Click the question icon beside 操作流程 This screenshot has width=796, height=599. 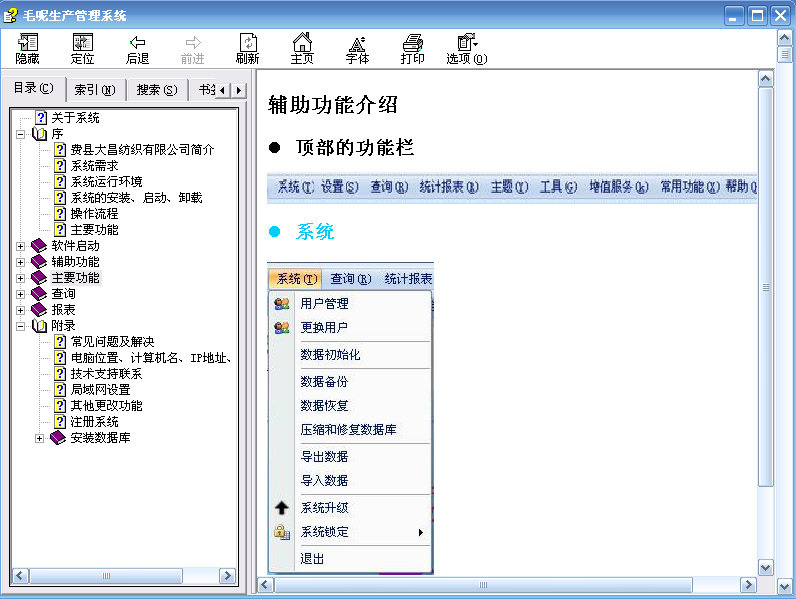(x=60, y=214)
